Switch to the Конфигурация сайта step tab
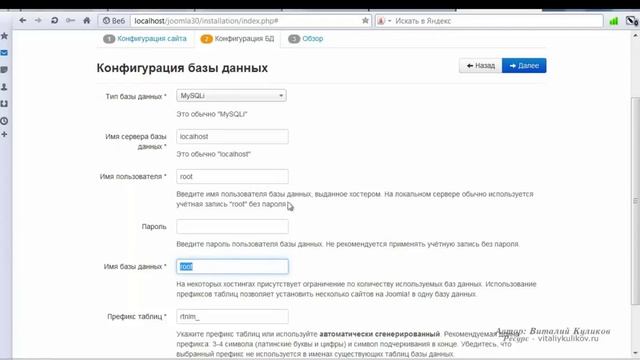The height and width of the screenshot is (360, 640). [x=145, y=39]
